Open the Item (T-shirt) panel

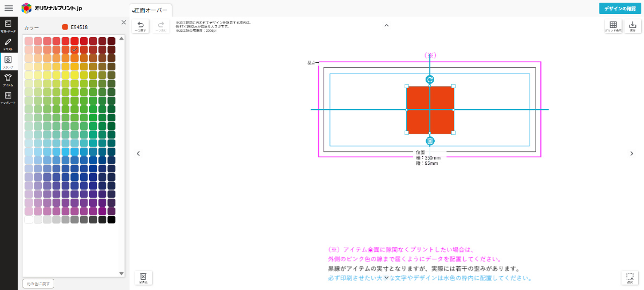[8, 79]
